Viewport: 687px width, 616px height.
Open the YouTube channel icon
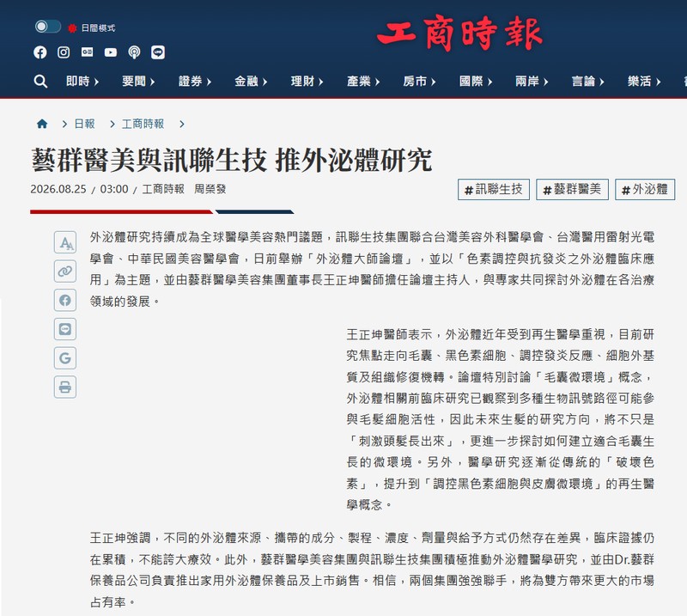(x=111, y=52)
